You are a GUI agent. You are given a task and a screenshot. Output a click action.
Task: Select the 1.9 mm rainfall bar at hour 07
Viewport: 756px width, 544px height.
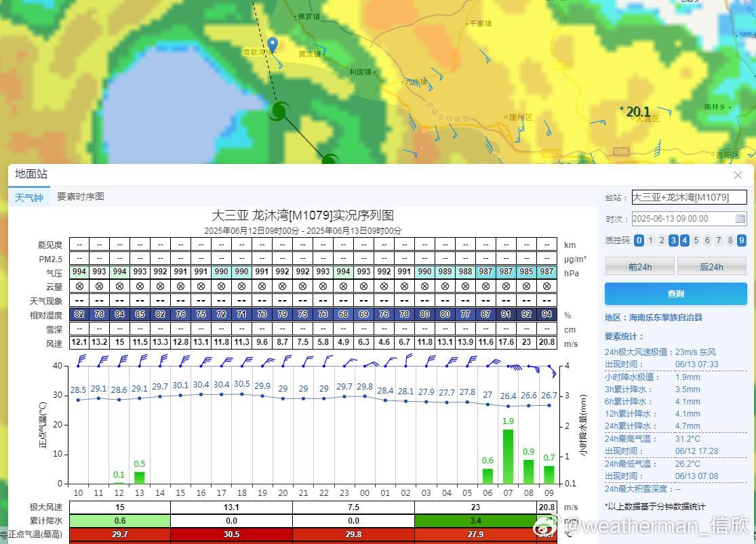pyautogui.click(x=508, y=457)
